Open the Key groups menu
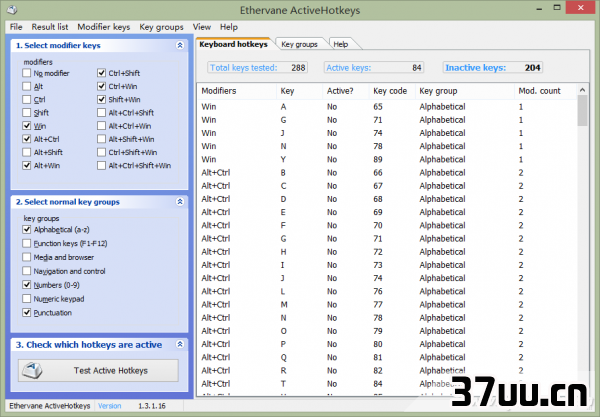The height and width of the screenshot is (417, 600). tap(161, 27)
